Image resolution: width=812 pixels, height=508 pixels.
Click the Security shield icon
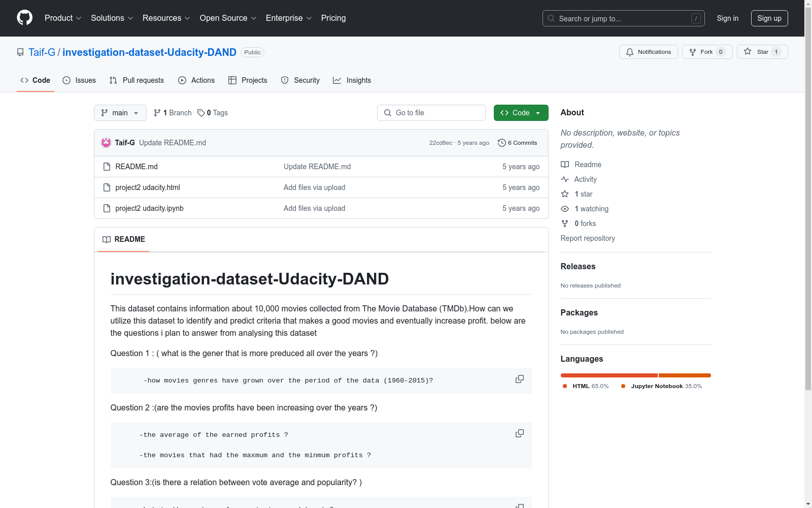[285, 80]
